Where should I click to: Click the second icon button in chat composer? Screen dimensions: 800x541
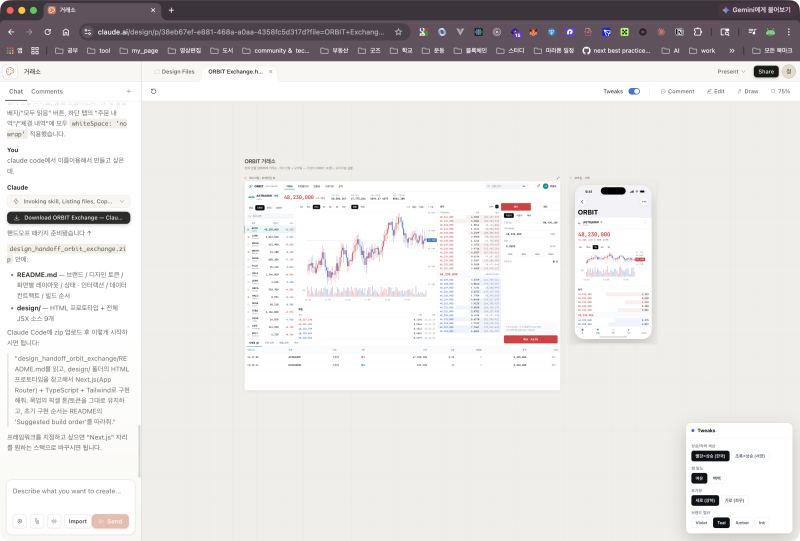click(37, 521)
